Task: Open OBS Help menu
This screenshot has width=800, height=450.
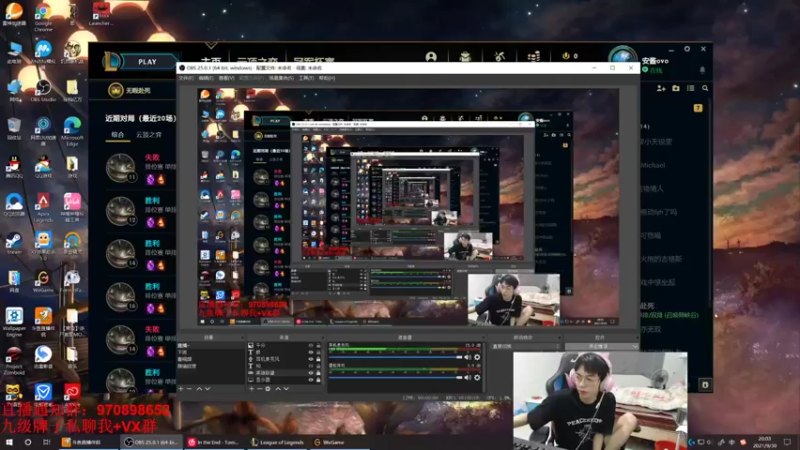Action: pyautogui.click(x=327, y=78)
